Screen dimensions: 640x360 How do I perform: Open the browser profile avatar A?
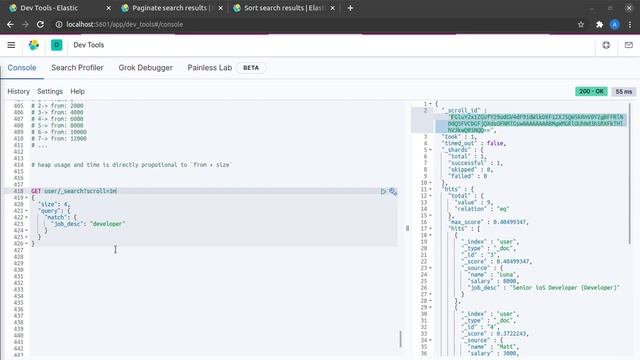point(615,24)
